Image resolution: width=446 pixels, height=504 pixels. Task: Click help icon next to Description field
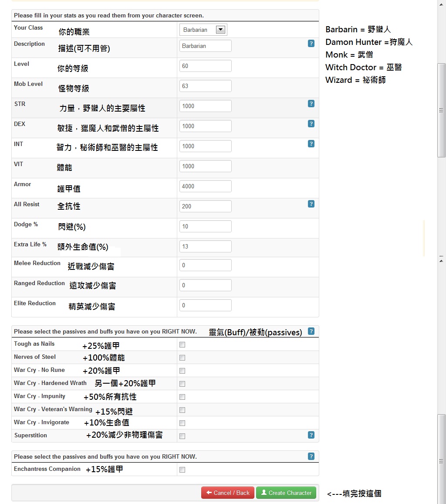pos(311,44)
